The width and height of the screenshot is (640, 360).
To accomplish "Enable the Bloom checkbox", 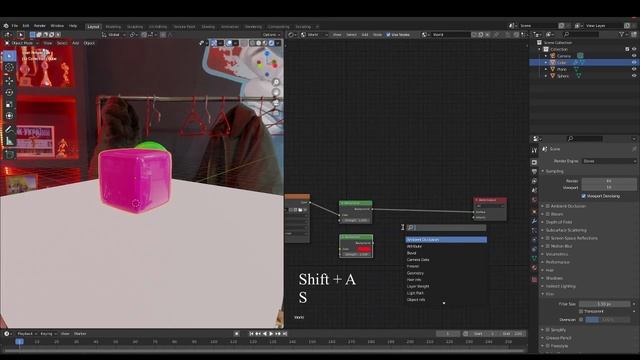I will pos(548,214).
